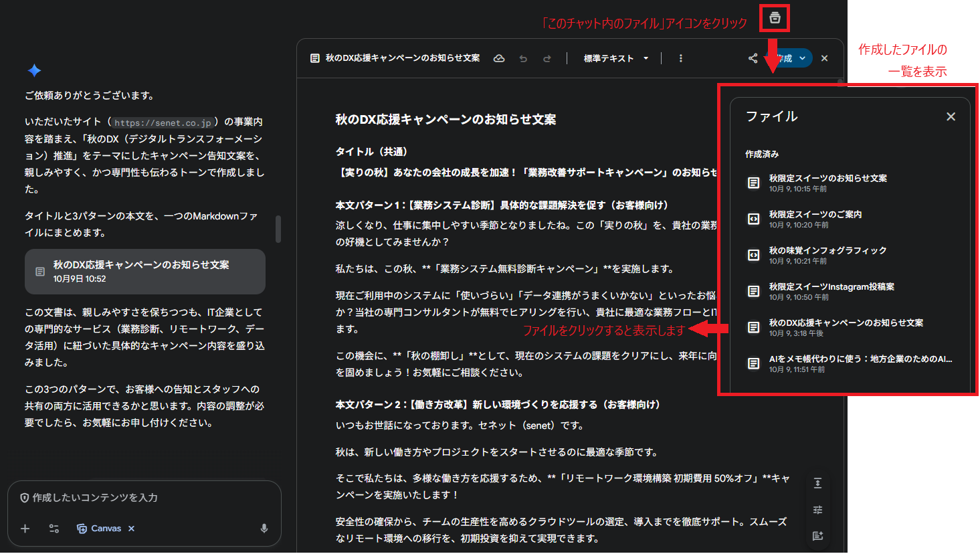This screenshot has height=554, width=980.
Task: Click the plus add-attachment icon
Action: pyautogui.click(x=25, y=529)
